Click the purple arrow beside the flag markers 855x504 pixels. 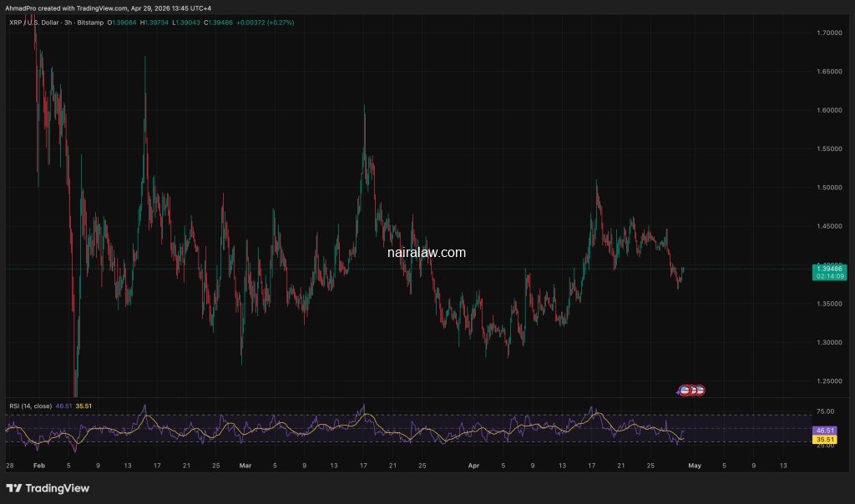pyautogui.click(x=678, y=391)
